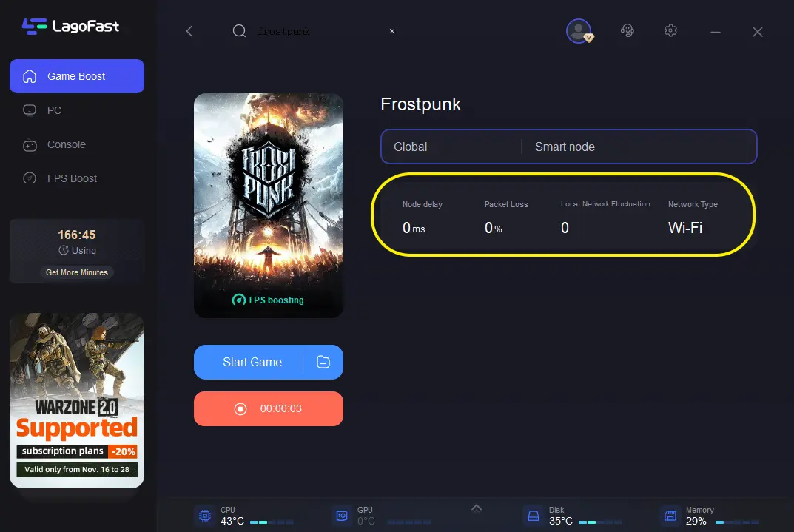The height and width of the screenshot is (532, 794).
Task: Open the Warzone 2.0 promotion banner
Action: [77, 400]
